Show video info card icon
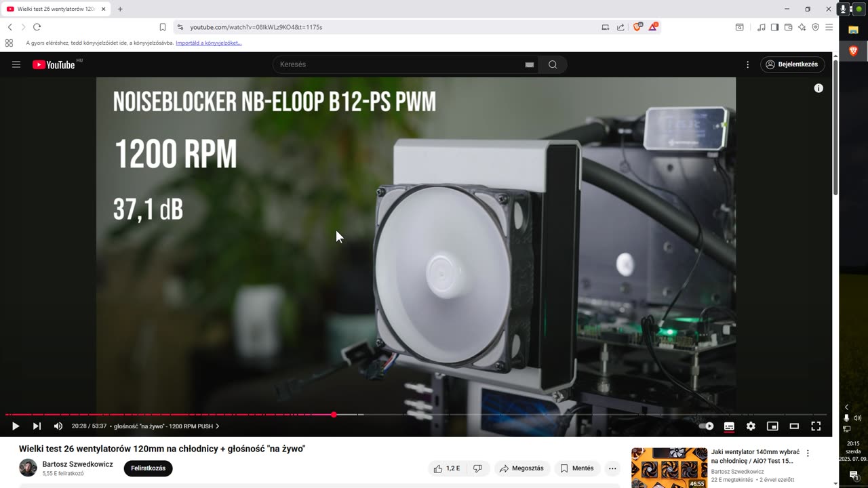 coord(818,88)
